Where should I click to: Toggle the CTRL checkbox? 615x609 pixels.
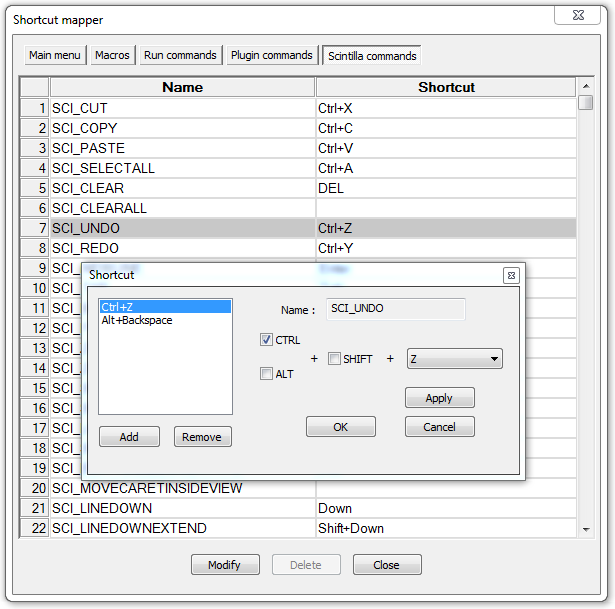[x=267, y=340]
